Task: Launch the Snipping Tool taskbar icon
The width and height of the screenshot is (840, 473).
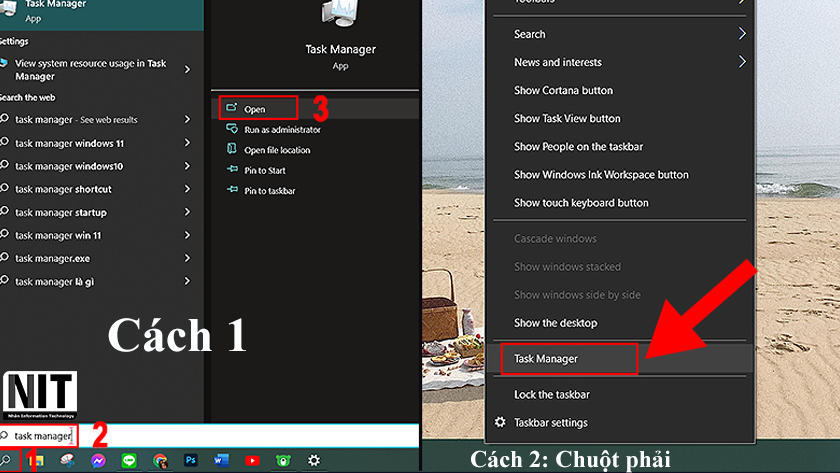Action: pos(67,460)
